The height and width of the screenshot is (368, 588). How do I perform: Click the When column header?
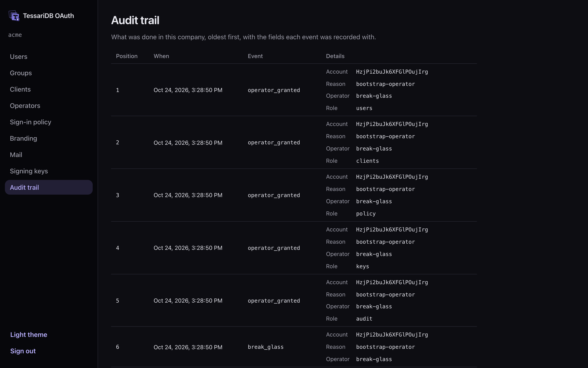[x=161, y=56]
